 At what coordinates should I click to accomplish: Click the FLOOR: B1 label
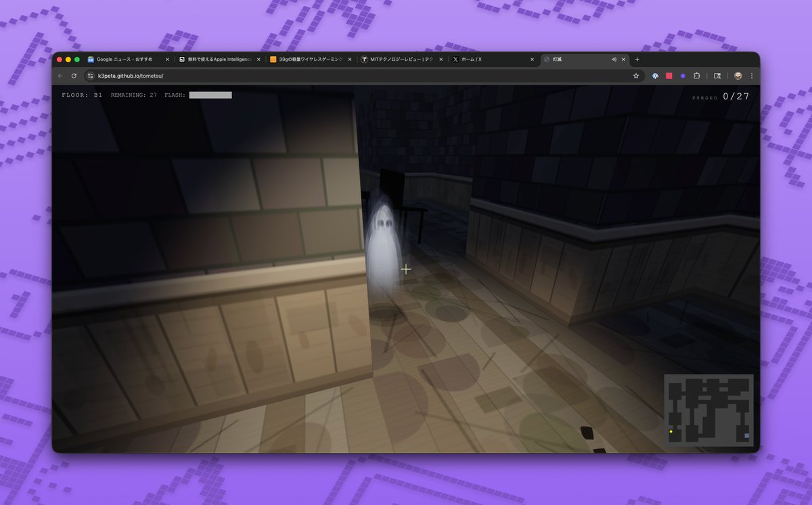tap(82, 95)
